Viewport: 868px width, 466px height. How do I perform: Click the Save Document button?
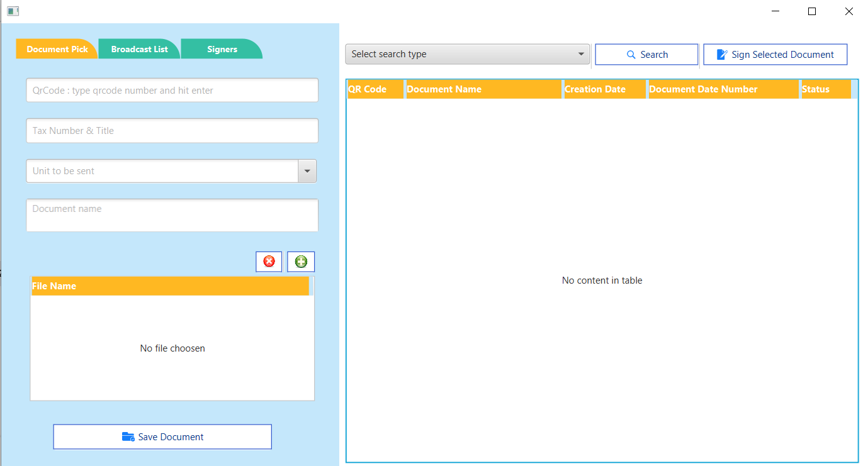tap(162, 436)
